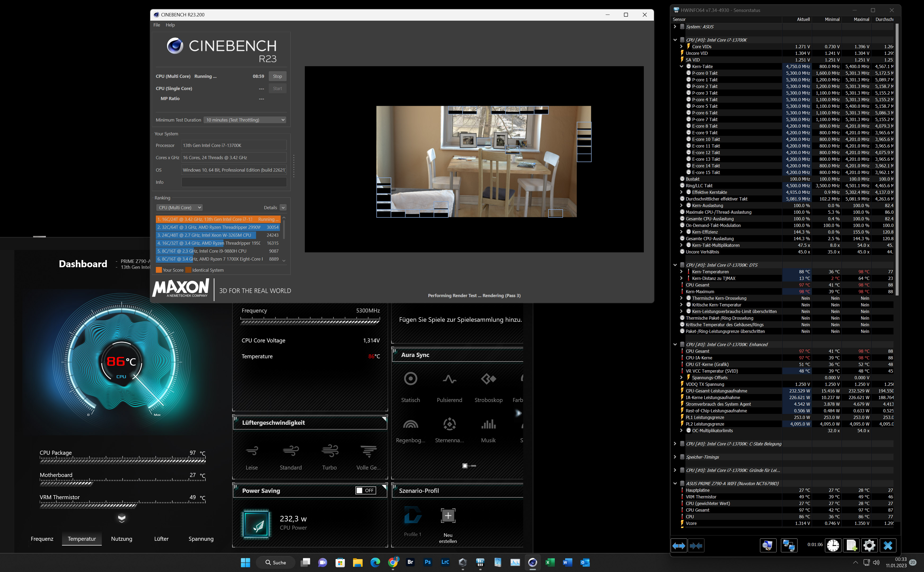
Task: Open the Minimum Test Duration dropdown
Action: (245, 120)
